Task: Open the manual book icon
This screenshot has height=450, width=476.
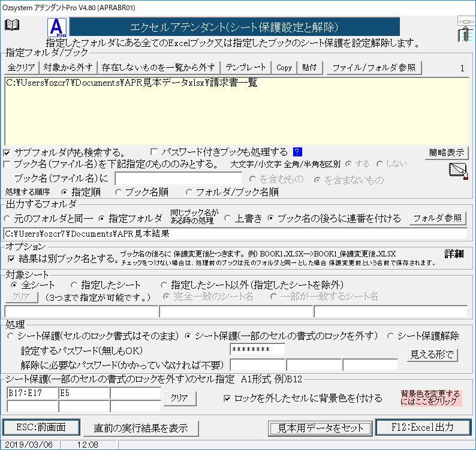Action: click(x=12, y=25)
